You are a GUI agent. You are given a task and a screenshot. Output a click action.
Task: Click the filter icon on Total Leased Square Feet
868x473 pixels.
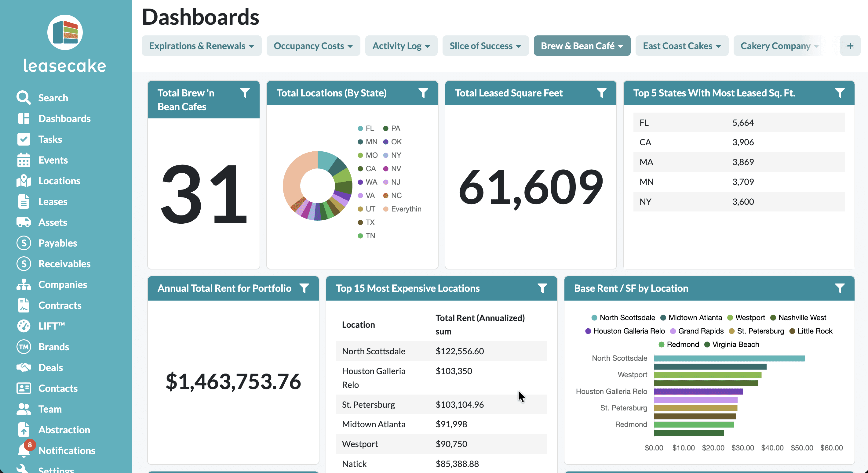coord(601,92)
